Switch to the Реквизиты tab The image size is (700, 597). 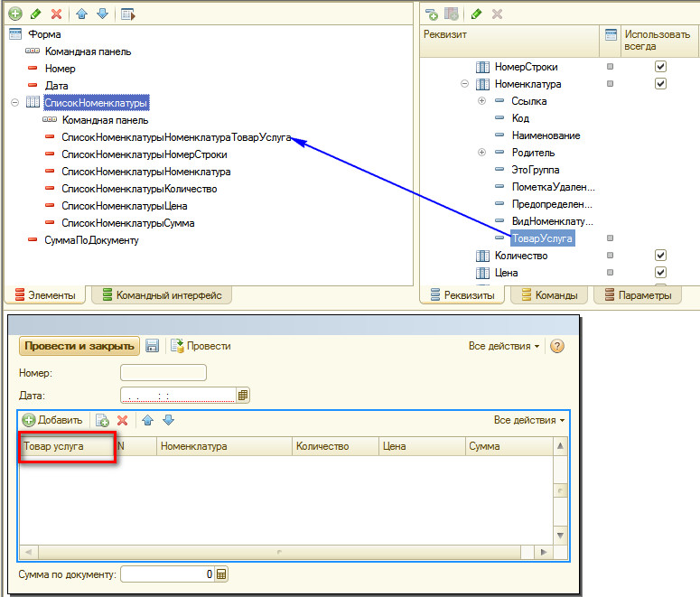tap(462, 295)
